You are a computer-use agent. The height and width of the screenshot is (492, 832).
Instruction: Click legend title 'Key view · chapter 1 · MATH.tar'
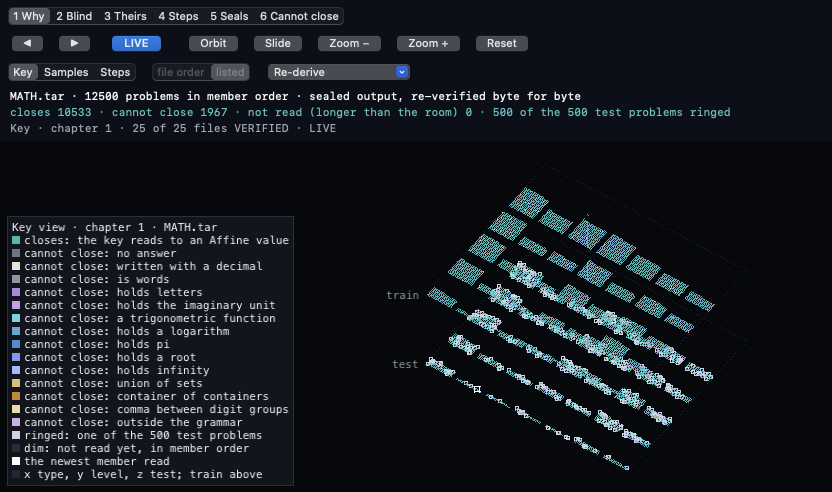point(115,227)
